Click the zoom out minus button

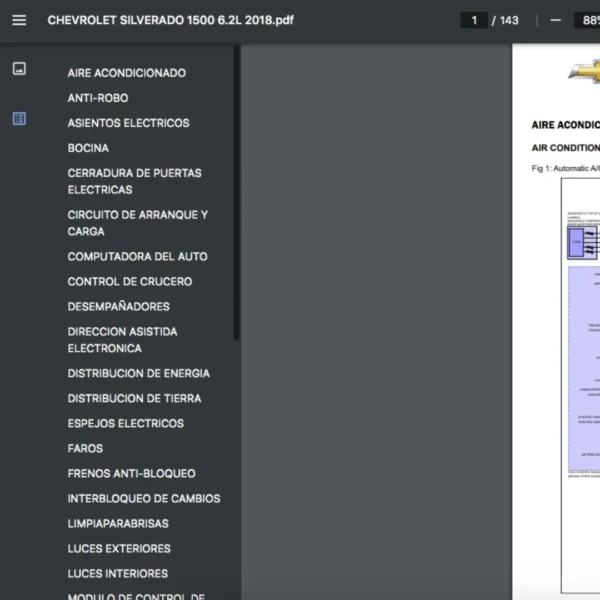(x=556, y=20)
